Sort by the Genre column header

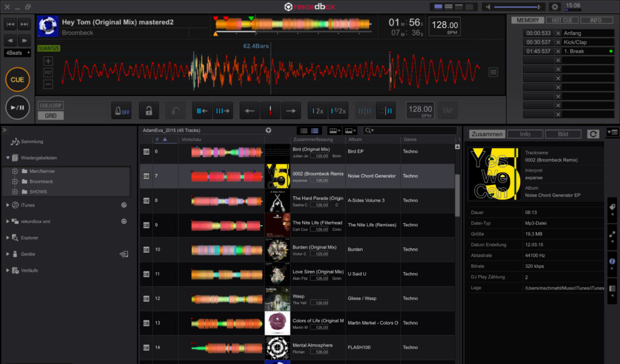[410, 139]
